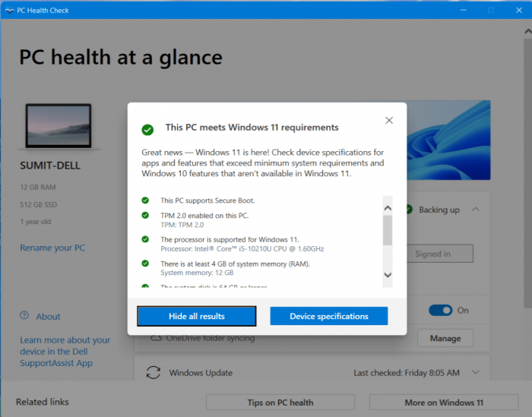The width and height of the screenshot is (532, 417).
Task: Click the results list scroll down arrow
Action: 388,275
